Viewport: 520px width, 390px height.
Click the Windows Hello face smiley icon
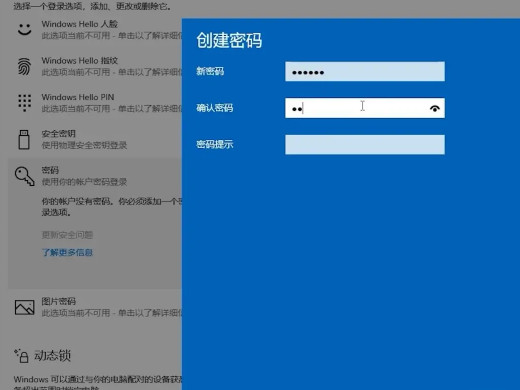point(24,29)
